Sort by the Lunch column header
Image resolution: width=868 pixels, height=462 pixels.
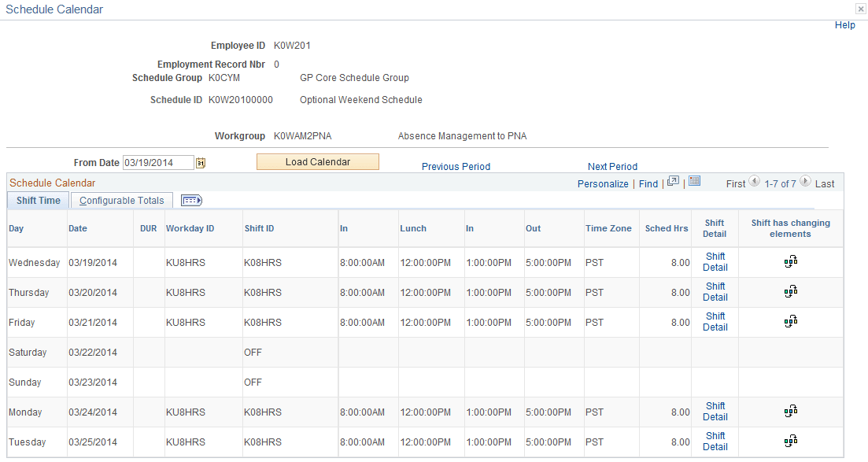click(x=413, y=228)
